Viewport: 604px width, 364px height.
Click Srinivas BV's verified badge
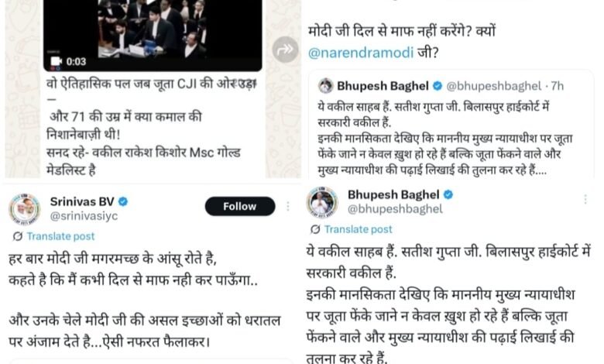coord(123,201)
